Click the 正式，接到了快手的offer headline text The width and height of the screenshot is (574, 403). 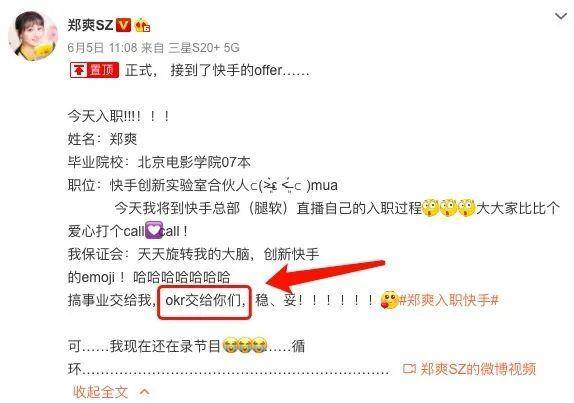(217, 70)
